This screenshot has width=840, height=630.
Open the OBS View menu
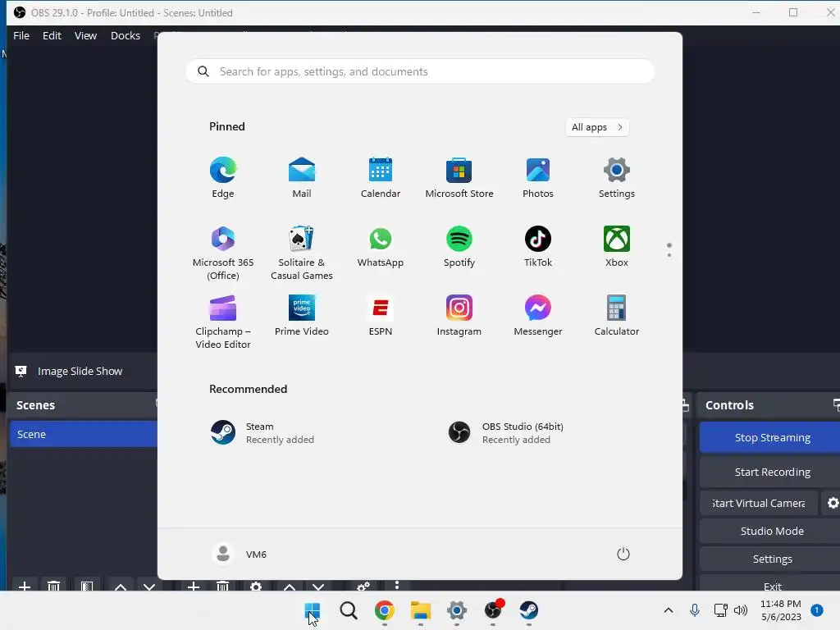coord(85,35)
